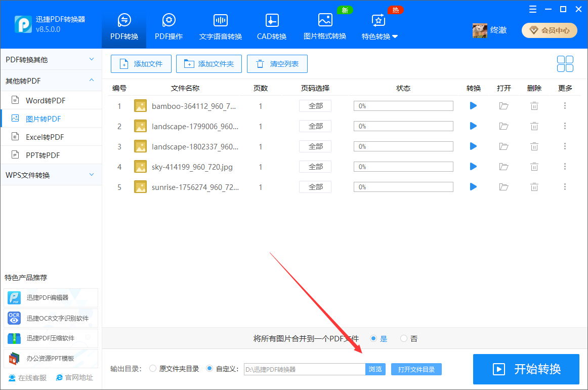
Task: Switch to 图片格式转换 top tab
Action: click(325, 26)
